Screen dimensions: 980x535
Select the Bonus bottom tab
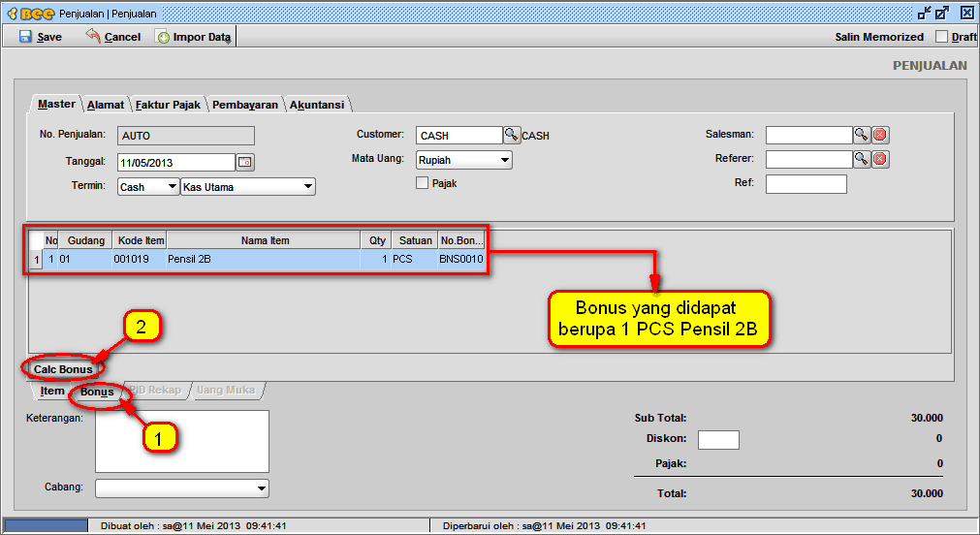point(97,392)
